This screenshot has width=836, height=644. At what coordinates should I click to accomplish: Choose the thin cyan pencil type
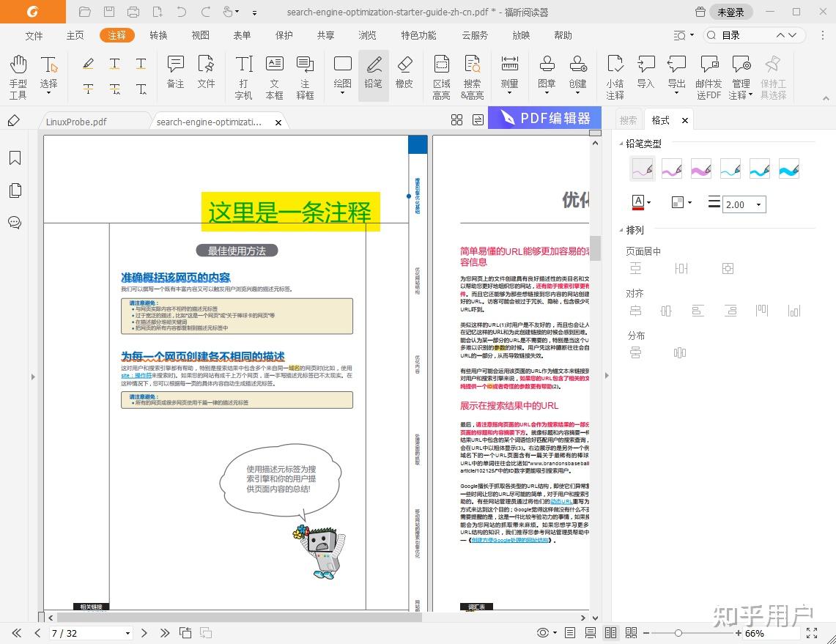tap(730, 169)
